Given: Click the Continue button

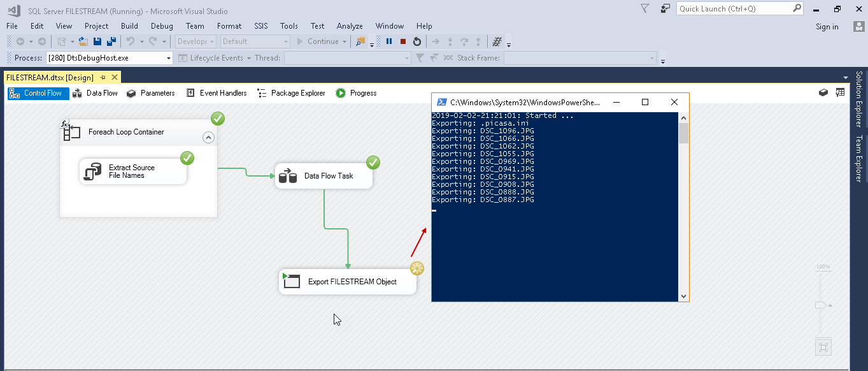Looking at the screenshot, I should [318, 41].
